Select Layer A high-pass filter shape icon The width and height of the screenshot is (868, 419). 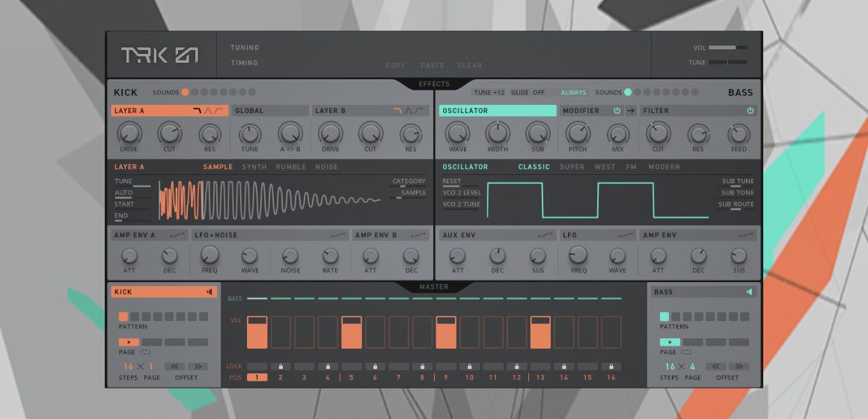(x=220, y=111)
